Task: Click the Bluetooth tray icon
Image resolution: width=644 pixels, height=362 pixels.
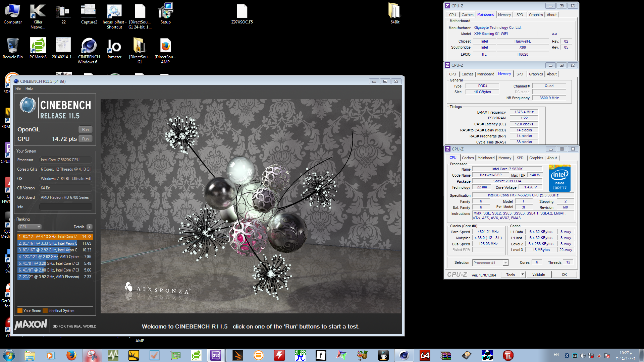Action: point(567,356)
